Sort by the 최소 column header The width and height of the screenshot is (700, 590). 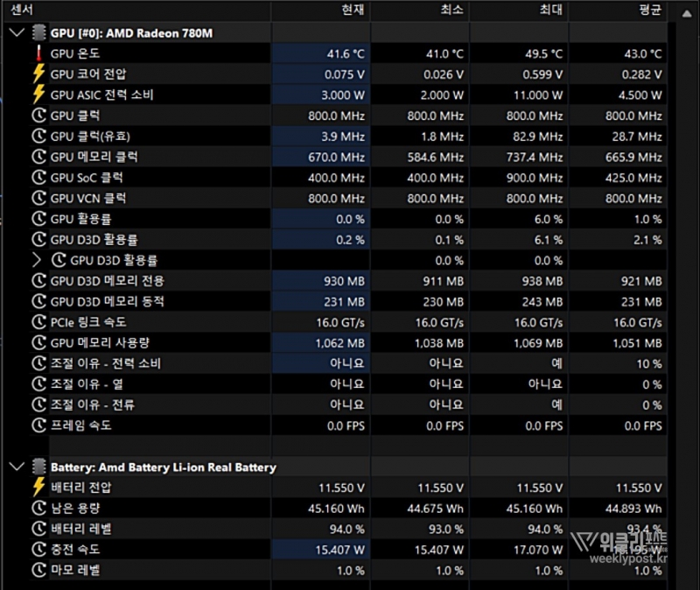point(420,10)
